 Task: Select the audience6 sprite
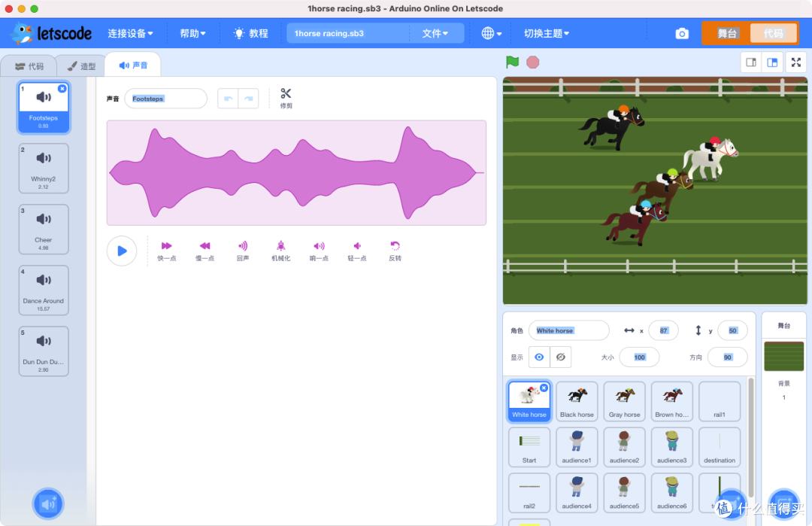pyautogui.click(x=671, y=492)
